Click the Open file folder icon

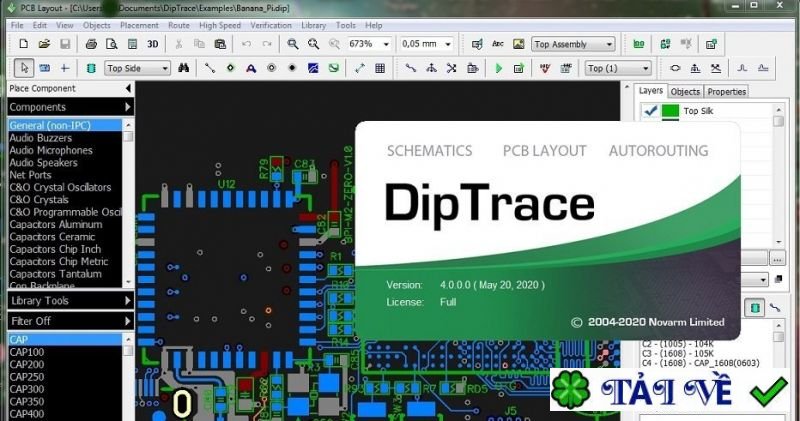tap(44, 44)
